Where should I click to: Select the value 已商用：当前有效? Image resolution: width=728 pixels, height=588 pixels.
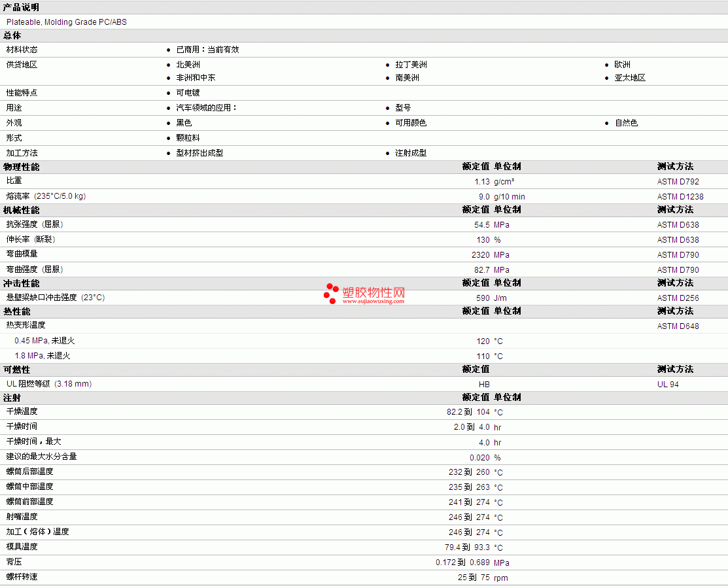coord(207,50)
